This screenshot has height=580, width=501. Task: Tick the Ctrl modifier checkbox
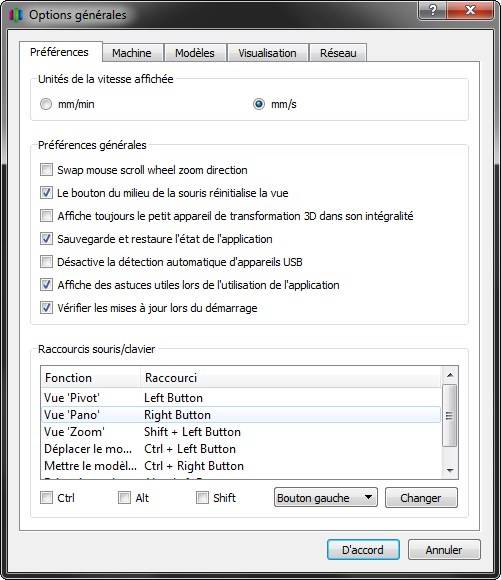pos(46,498)
